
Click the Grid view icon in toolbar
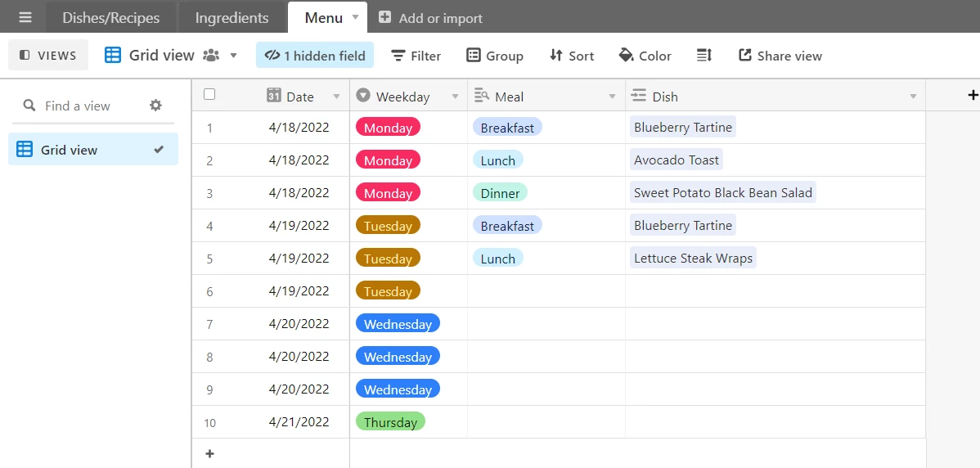[113, 55]
